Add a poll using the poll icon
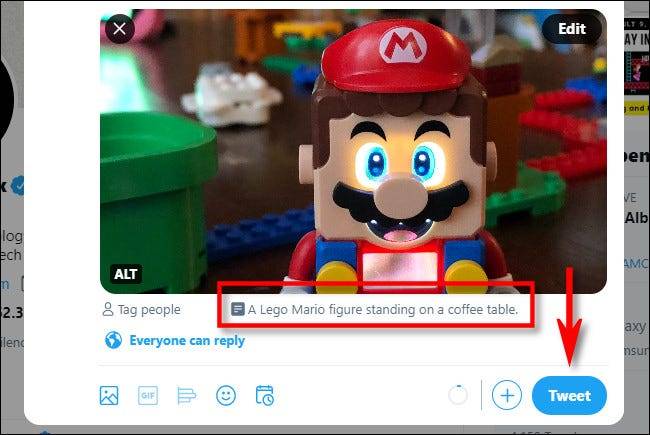The width and height of the screenshot is (650, 435). coord(187,396)
